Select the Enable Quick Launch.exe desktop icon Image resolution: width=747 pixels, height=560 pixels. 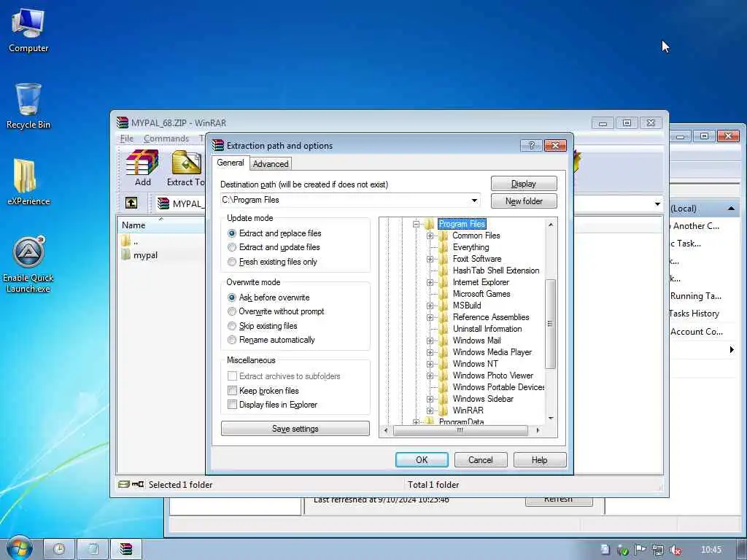(x=28, y=264)
